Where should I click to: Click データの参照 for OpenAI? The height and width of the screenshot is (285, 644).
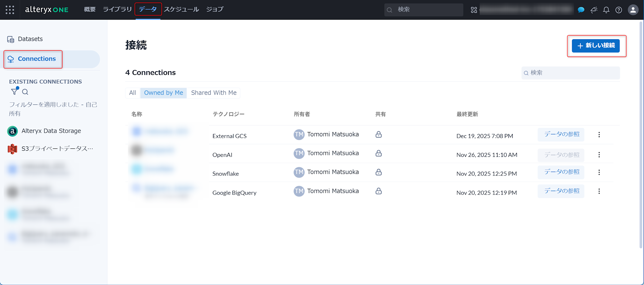561,155
